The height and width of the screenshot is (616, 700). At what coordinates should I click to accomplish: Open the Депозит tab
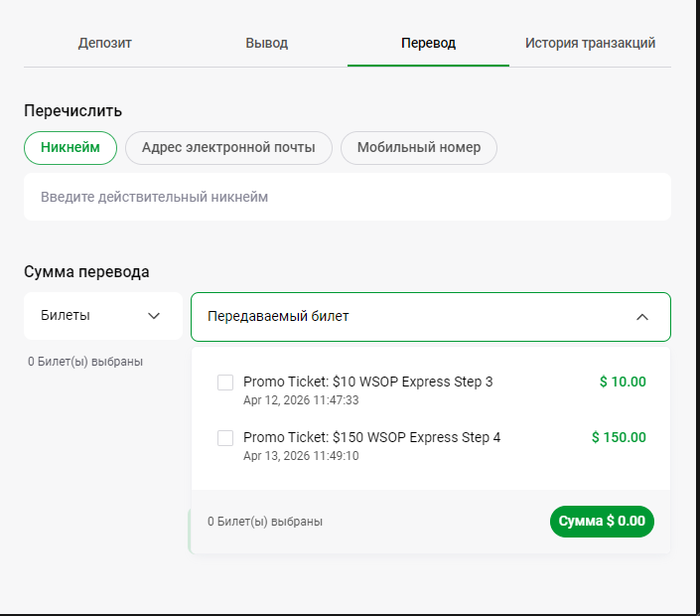(105, 43)
